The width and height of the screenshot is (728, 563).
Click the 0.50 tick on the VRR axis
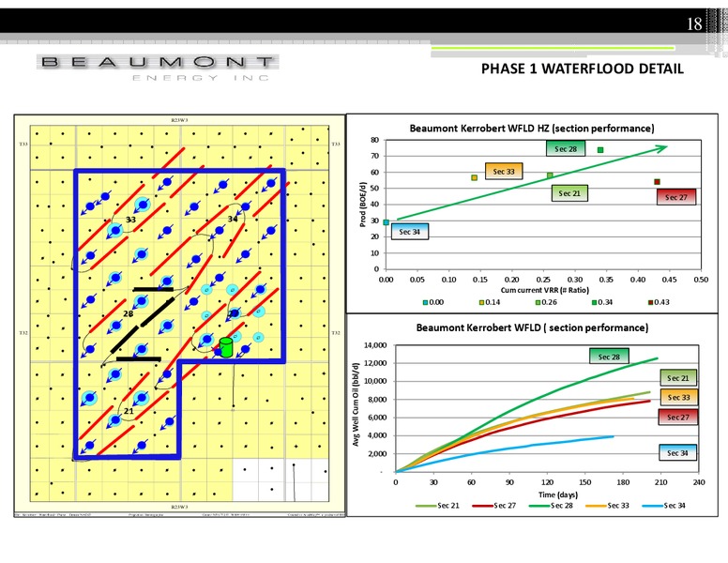tap(701, 280)
